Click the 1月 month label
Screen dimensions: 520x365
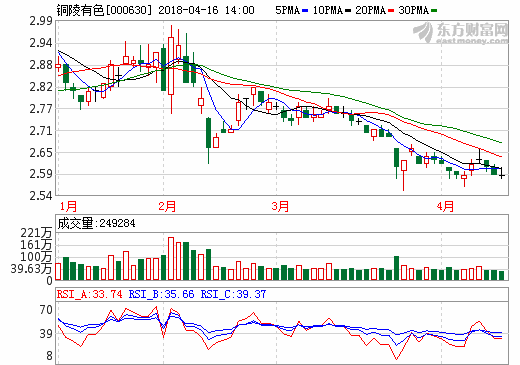pos(68,206)
